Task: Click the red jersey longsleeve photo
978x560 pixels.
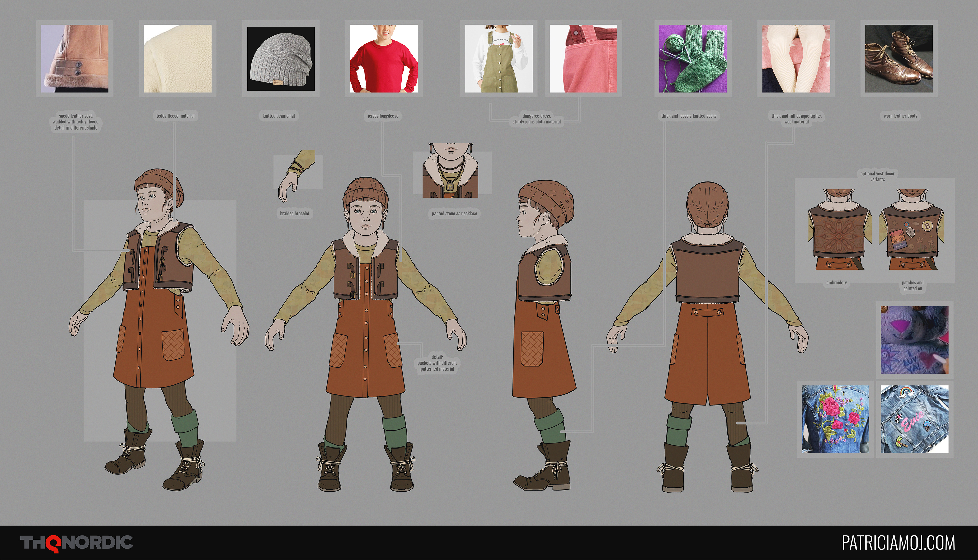Action: tap(384, 59)
